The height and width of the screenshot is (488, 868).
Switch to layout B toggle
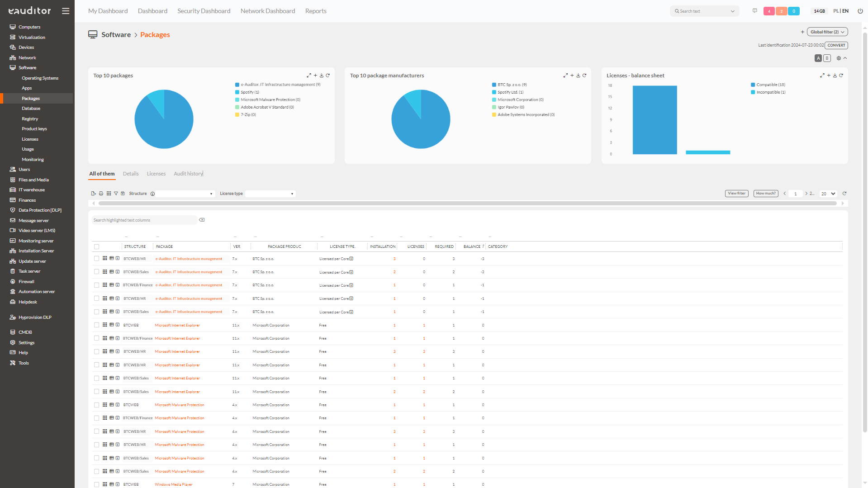coord(827,58)
